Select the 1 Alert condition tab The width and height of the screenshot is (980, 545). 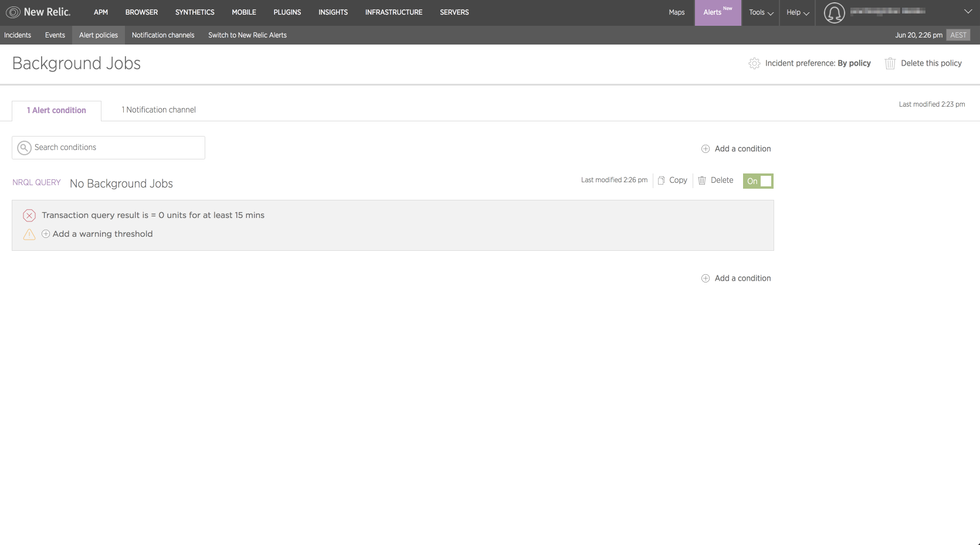pyautogui.click(x=56, y=111)
